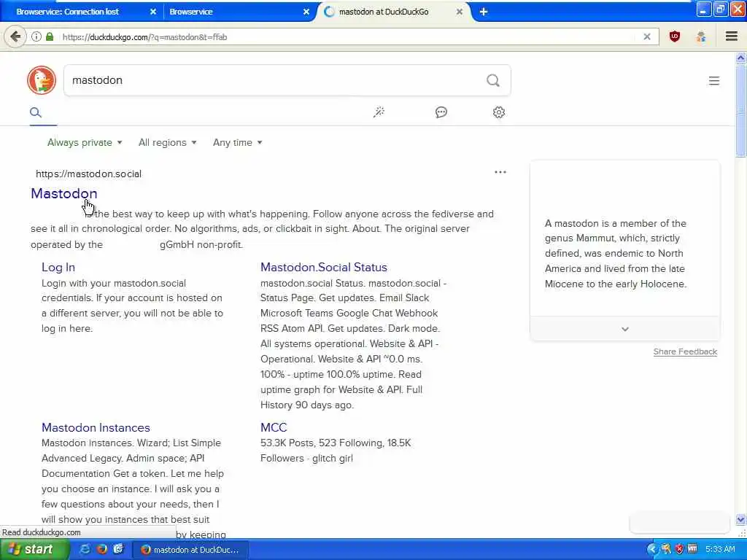Select the mastodon at DuckDuckGo tab

384,12
